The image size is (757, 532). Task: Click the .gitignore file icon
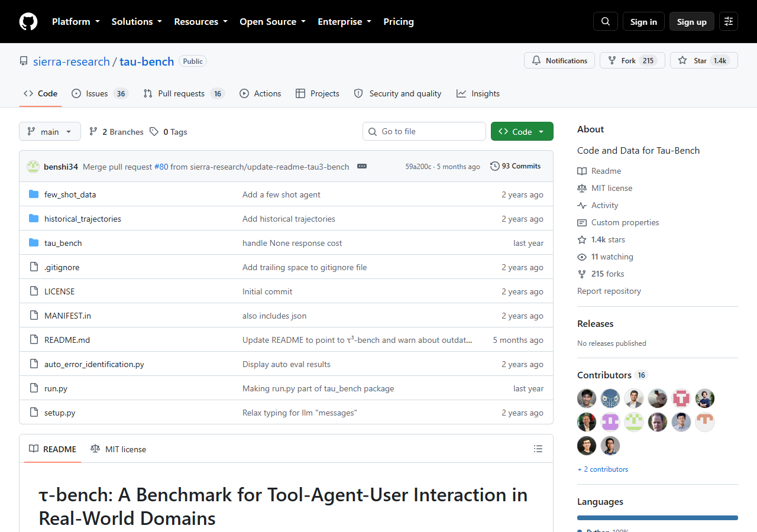pos(34,267)
